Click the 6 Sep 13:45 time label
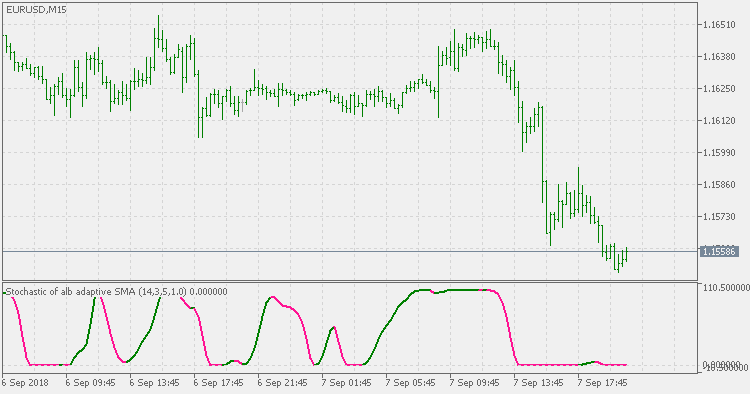Image resolution: width=750 pixels, height=394 pixels. tap(154, 383)
